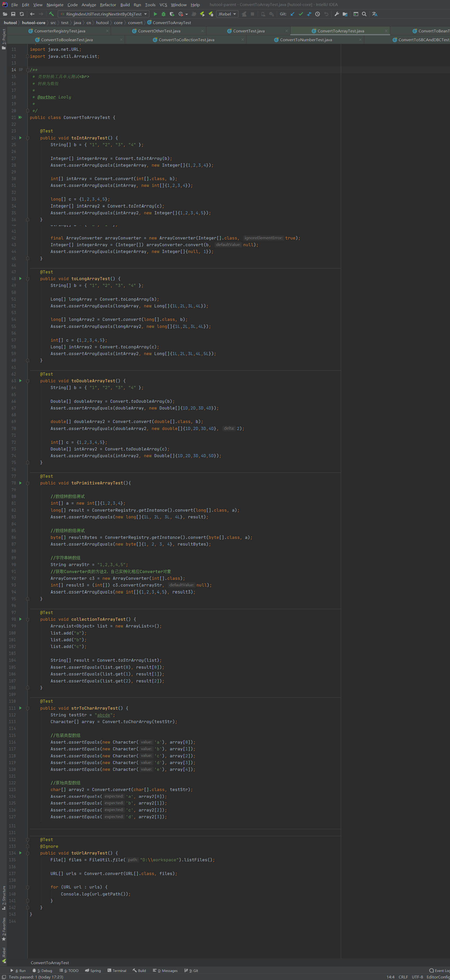Collapse the toPrimitiveArrayTest method fold marker

27,483
